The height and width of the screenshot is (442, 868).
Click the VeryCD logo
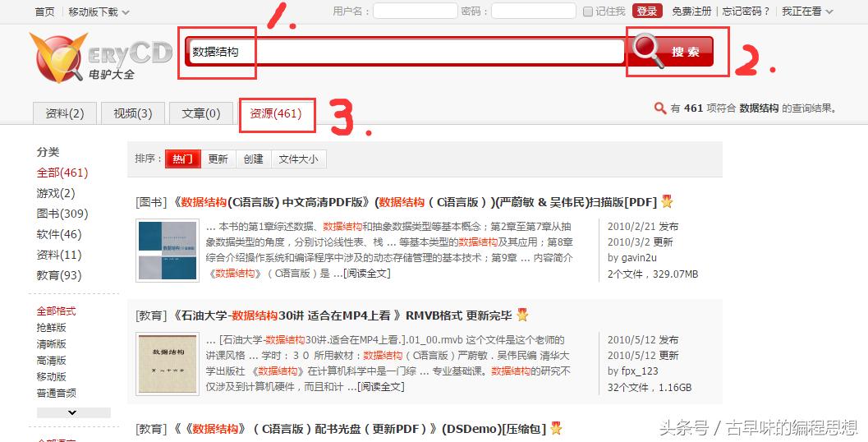coord(101,58)
